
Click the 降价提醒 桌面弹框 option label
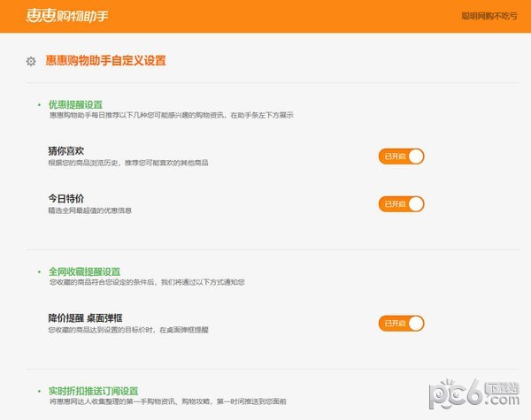pyautogui.click(x=85, y=317)
